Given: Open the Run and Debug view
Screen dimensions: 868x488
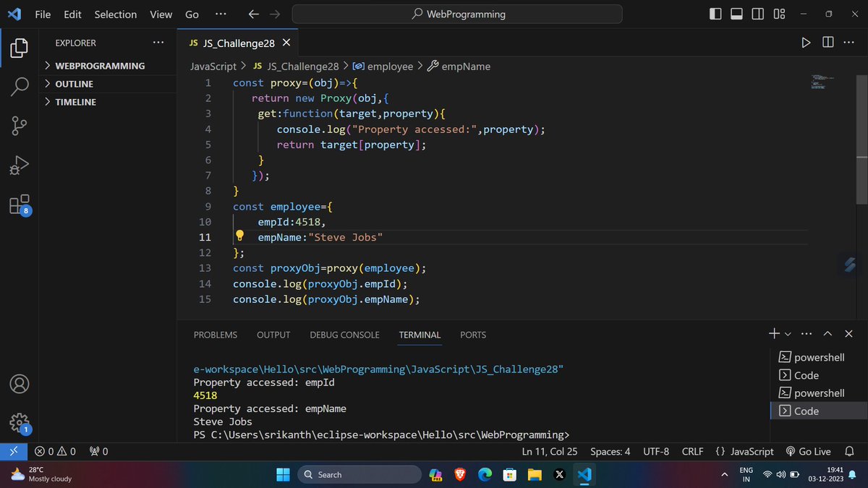Looking at the screenshot, I should [x=20, y=165].
